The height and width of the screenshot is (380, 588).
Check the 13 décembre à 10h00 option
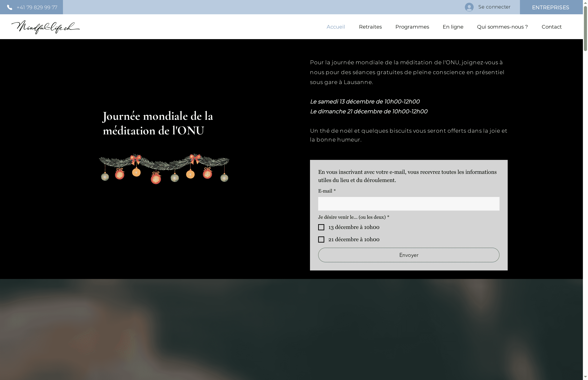click(321, 227)
